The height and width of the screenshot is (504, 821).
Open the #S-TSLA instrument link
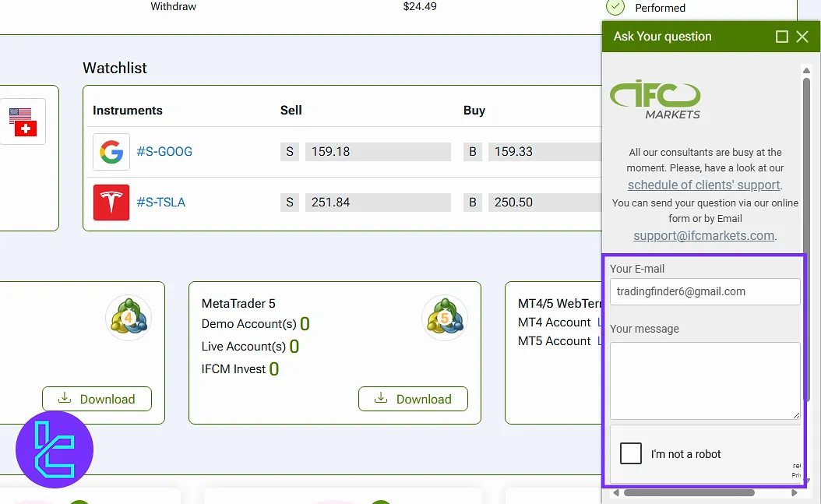click(x=160, y=203)
